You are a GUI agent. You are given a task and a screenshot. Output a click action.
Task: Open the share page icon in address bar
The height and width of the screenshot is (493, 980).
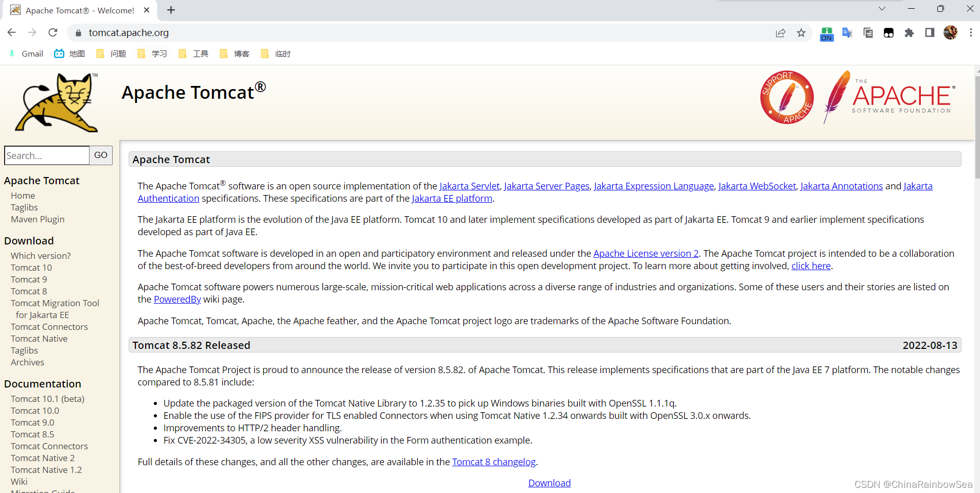780,33
